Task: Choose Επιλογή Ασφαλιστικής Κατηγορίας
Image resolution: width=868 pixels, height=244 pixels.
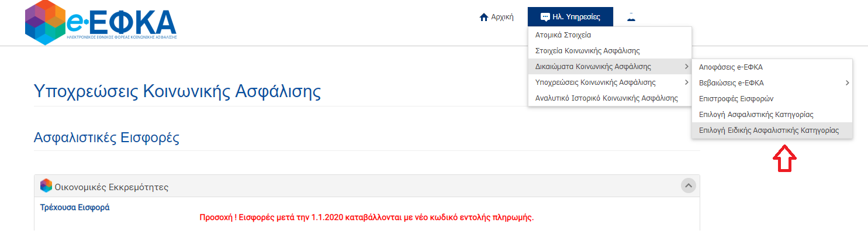Action: 756,115
